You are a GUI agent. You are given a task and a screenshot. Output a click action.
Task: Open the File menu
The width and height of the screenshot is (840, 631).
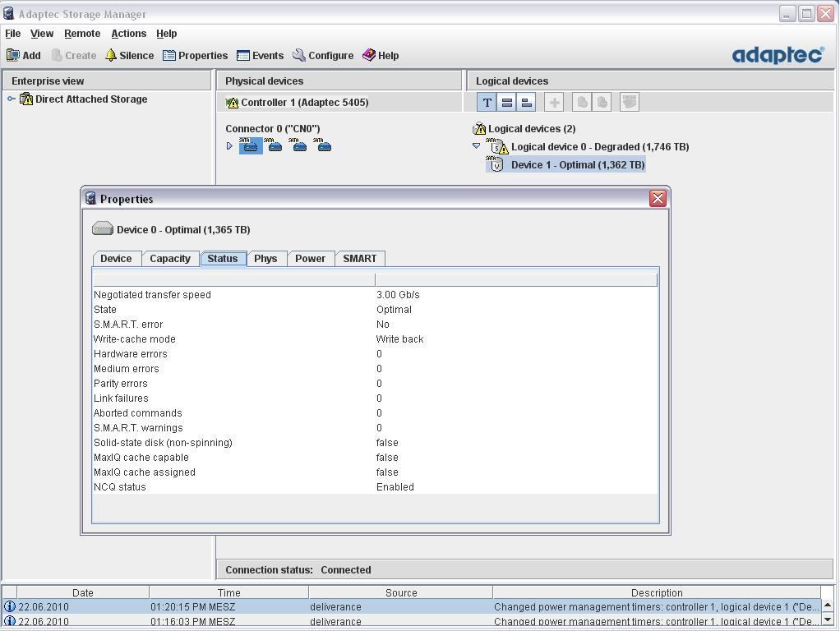click(x=13, y=33)
